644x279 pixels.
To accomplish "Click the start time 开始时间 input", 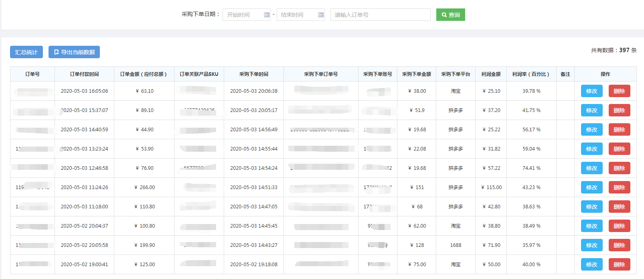I will pos(247,15).
